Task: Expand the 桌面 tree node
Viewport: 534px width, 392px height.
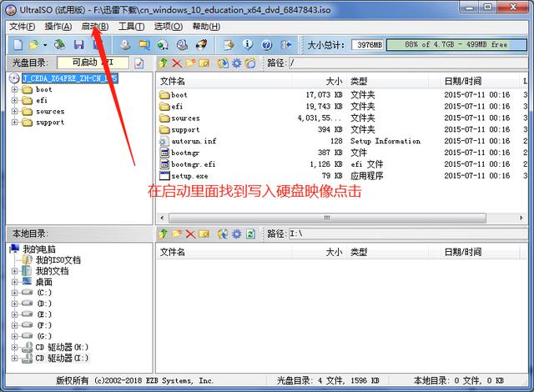Action: coord(14,282)
